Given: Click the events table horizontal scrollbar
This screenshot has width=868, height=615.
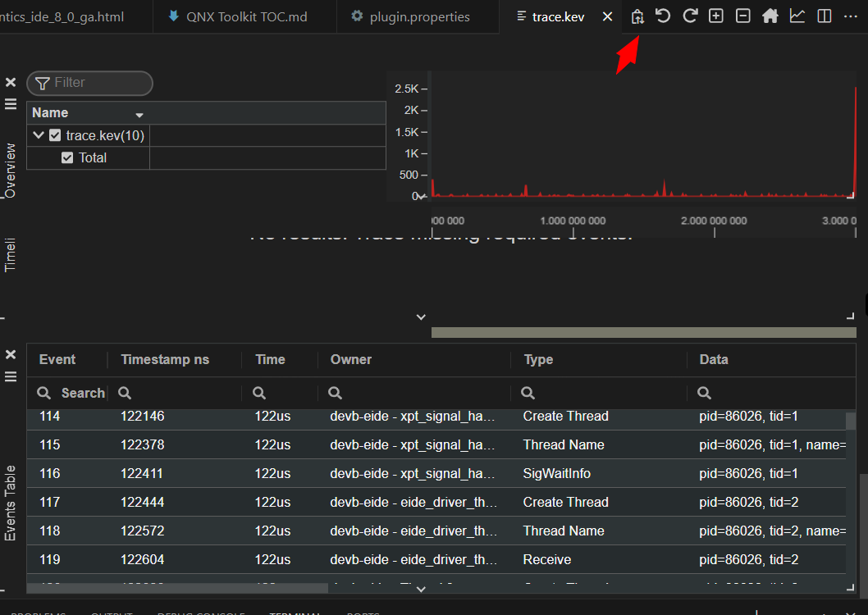Looking at the screenshot, I should click(177, 589).
